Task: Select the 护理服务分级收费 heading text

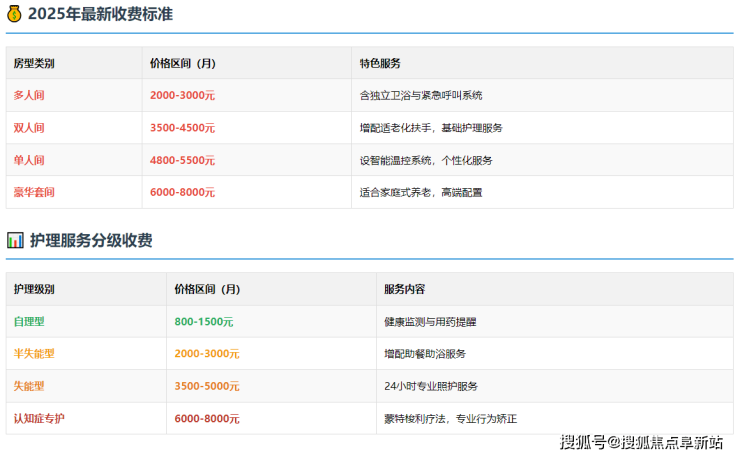Action: pos(91,240)
